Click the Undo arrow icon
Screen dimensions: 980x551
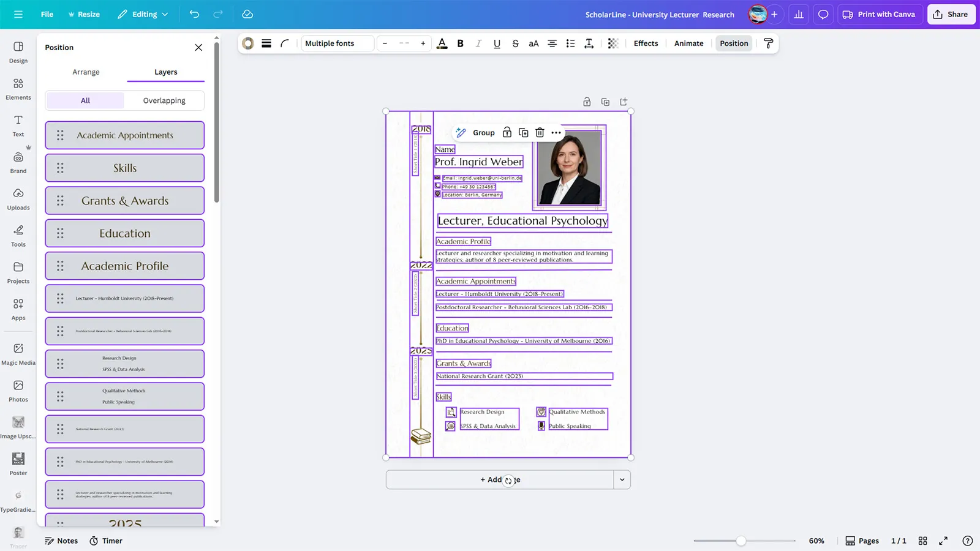coord(194,14)
